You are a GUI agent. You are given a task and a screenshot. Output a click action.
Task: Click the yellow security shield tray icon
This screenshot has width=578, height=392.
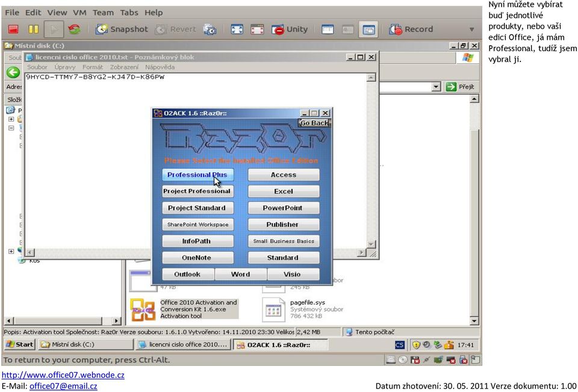pyautogui.click(x=416, y=345)
